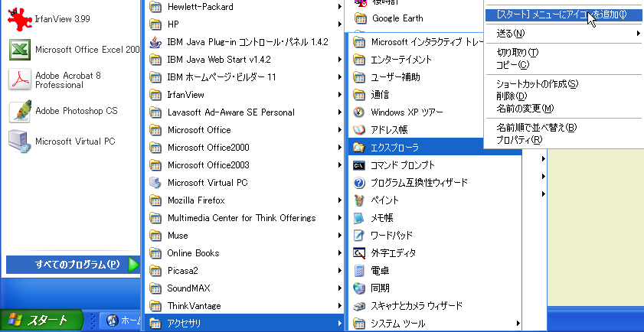Image resolution: width=644 pixels, height=332 pixels.
Task: Click the 同期 sync icon
Action: [x=359, y=288]
